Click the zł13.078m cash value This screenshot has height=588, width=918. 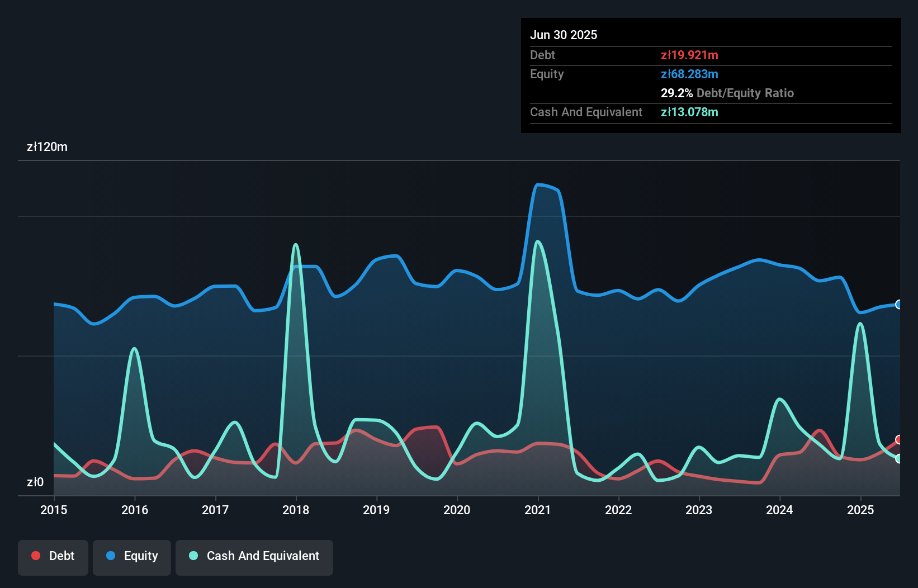coord(689,112)
